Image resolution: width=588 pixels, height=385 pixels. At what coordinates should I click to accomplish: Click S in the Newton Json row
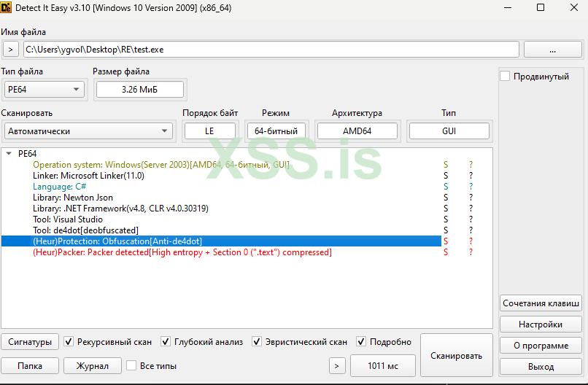(446, 197)
